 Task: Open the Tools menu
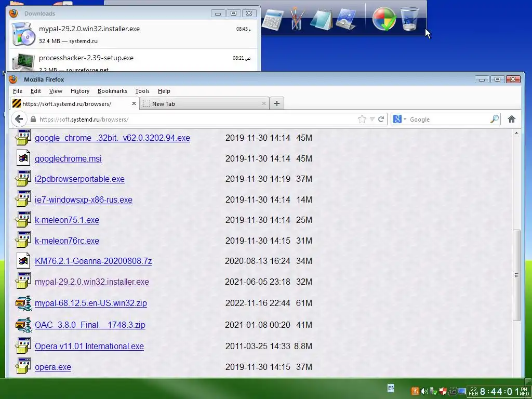[x=142, y=91]
